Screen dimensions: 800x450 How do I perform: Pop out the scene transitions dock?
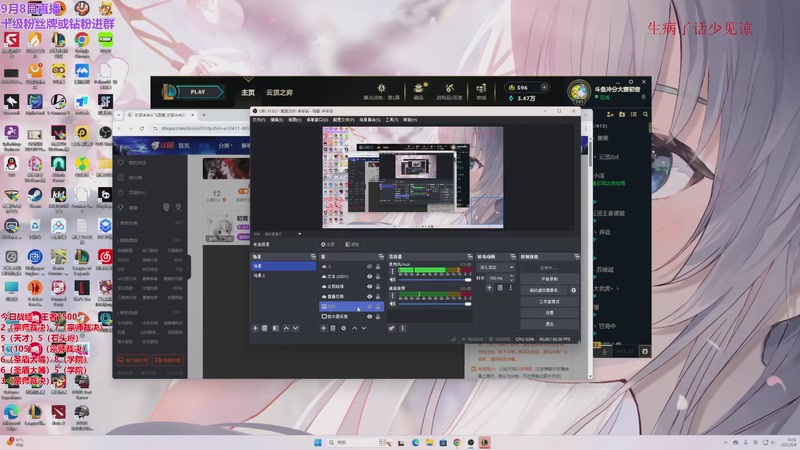[513, 257]
